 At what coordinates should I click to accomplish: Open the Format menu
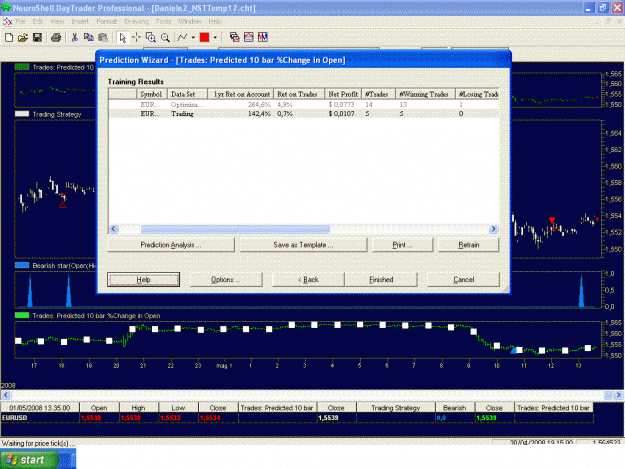(x=107, y=22)
